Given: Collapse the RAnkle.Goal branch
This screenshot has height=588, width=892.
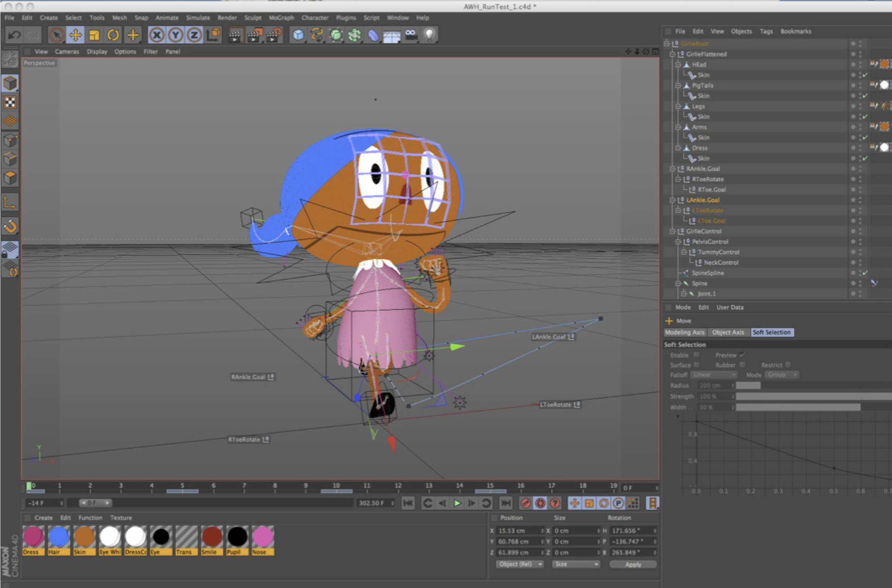Looking at the screenshot, I should point(672,169).
